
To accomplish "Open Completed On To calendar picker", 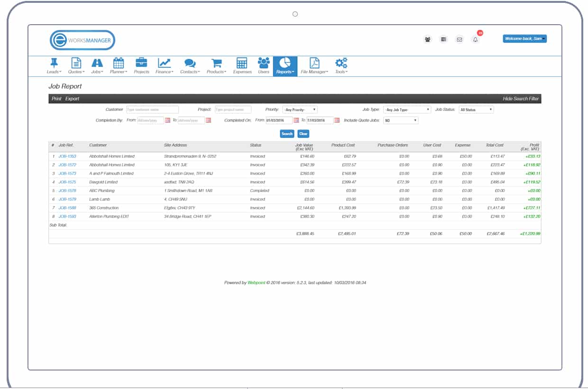I will coord(338,120).
